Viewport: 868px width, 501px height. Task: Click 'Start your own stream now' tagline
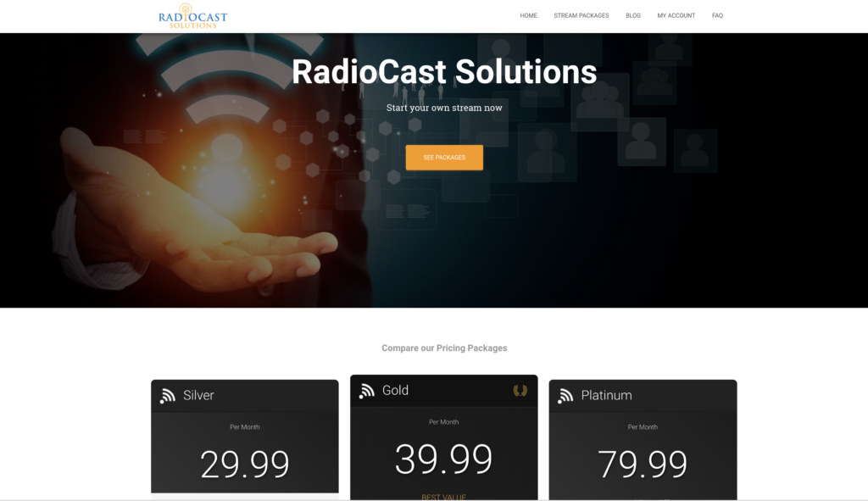tap(444, 108)
